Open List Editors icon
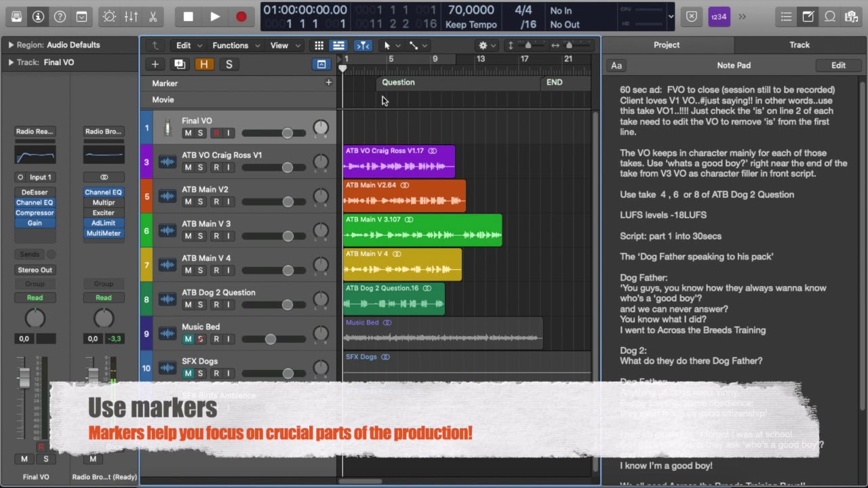This screenshot has height=488, width=868. pyautogui.click(x=786, y=17)
